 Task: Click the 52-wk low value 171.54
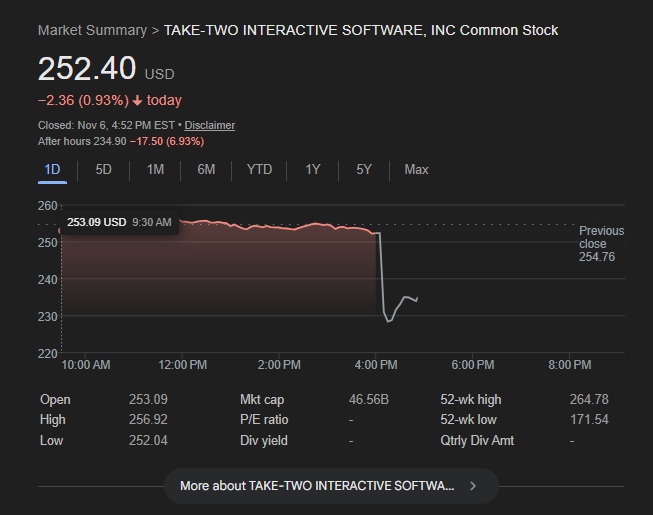(x=589, y=419)
